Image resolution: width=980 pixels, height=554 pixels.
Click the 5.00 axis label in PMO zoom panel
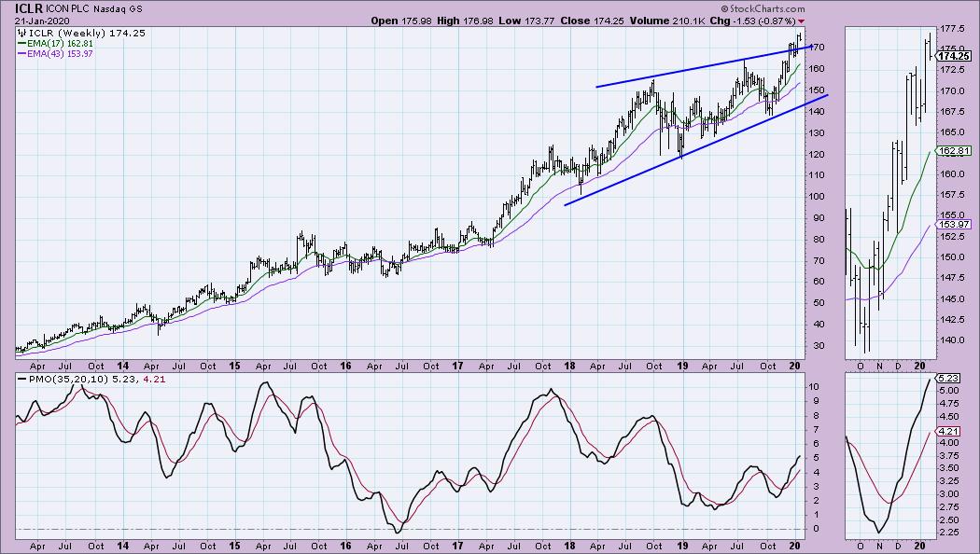click(951, 391)
